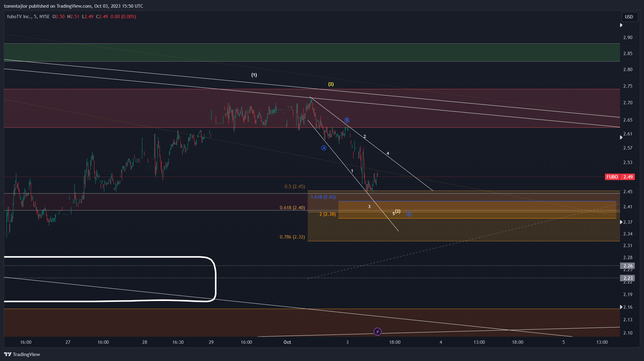The image size is (644, 361).
Task: Select the circled C wave label
Action: (x=409, y=214)
